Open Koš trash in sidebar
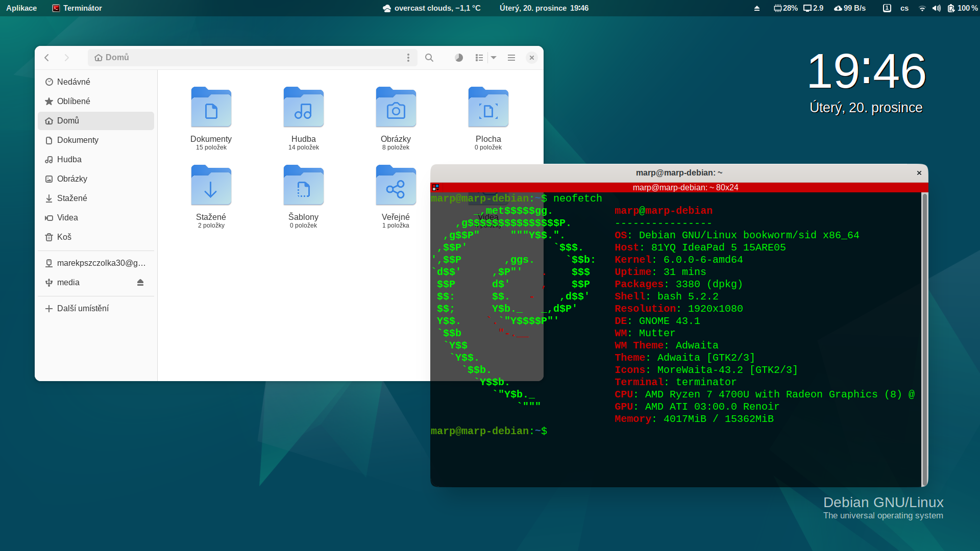The width and height of the screenshot is (980, 551). pyautogui.click(x=96, y=237)
